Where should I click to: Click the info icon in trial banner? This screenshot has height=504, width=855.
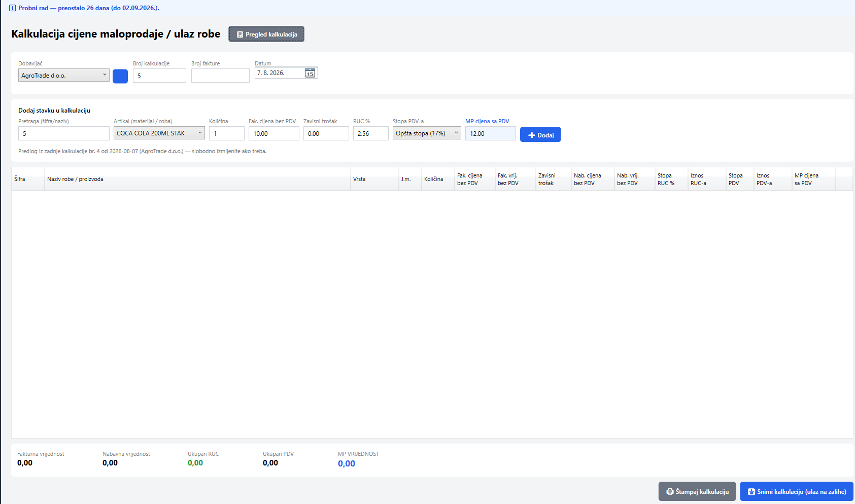tap(13, 8)
